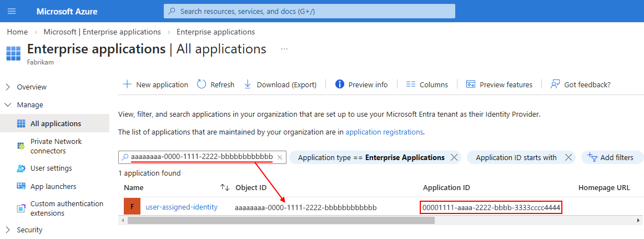Click Download (Export) button
This screenshot has width=644, height=239.
point(280,84)
